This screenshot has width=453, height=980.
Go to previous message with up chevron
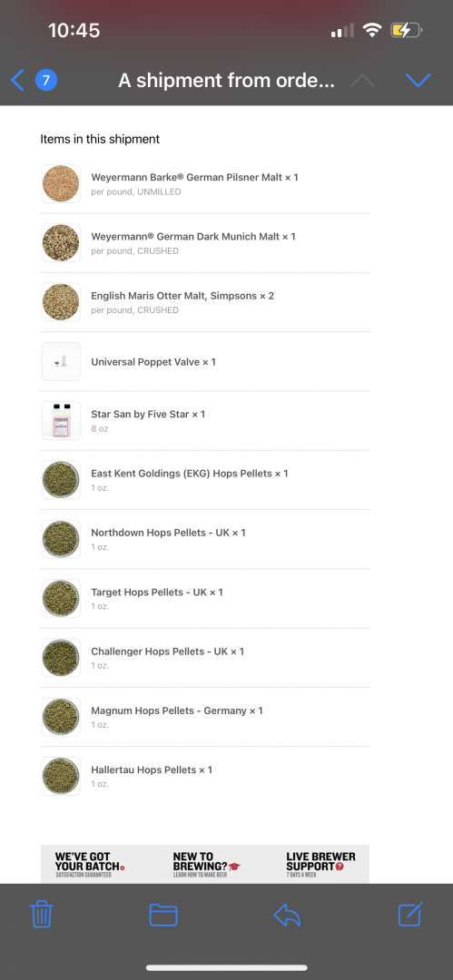pos(363,80)
